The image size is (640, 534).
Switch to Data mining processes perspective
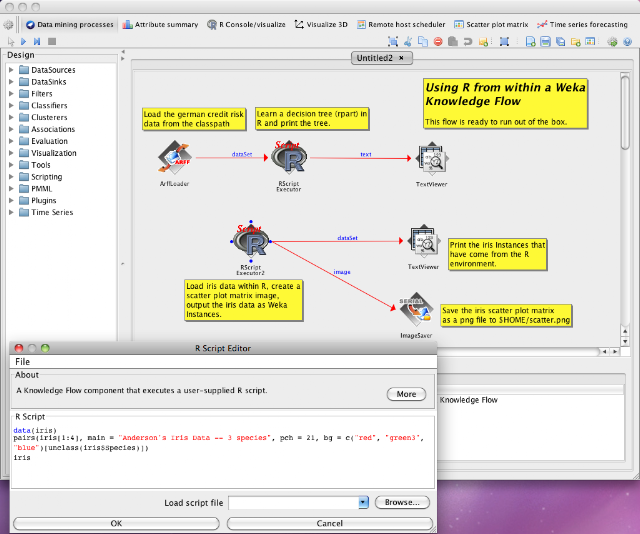click(x=70, y=24)
